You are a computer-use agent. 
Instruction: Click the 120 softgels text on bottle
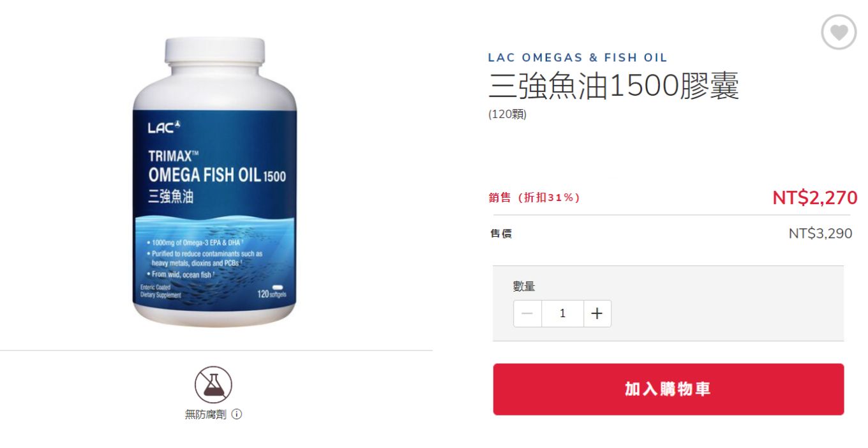(x=272, y=294)
